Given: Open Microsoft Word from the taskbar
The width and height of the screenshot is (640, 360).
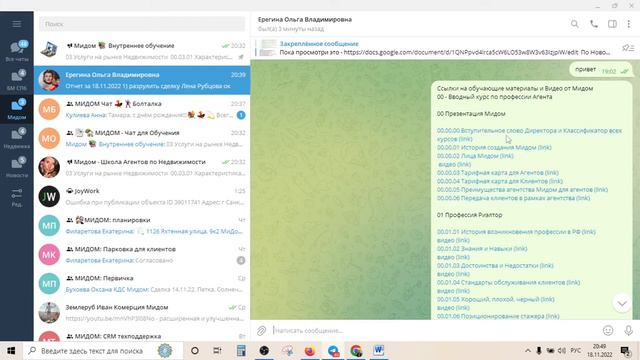Looking at the screenshot, I should point(378,351).
